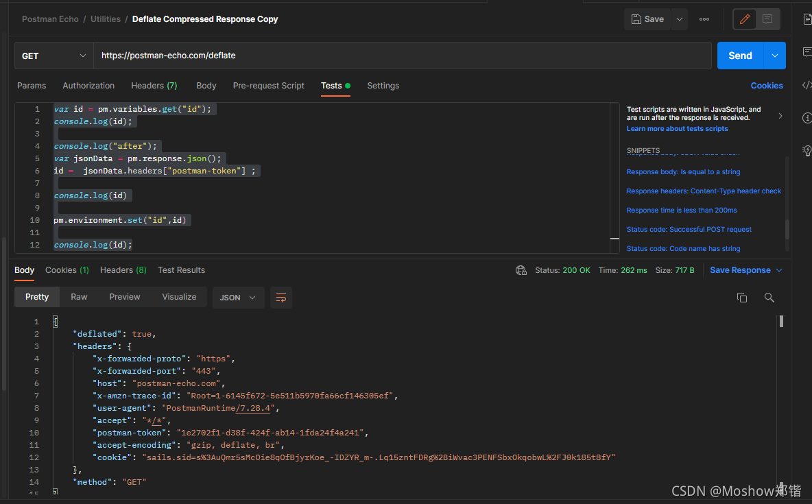
Task: Insert snippet Status code: Successful POST request
Action: tap(689, 229)
